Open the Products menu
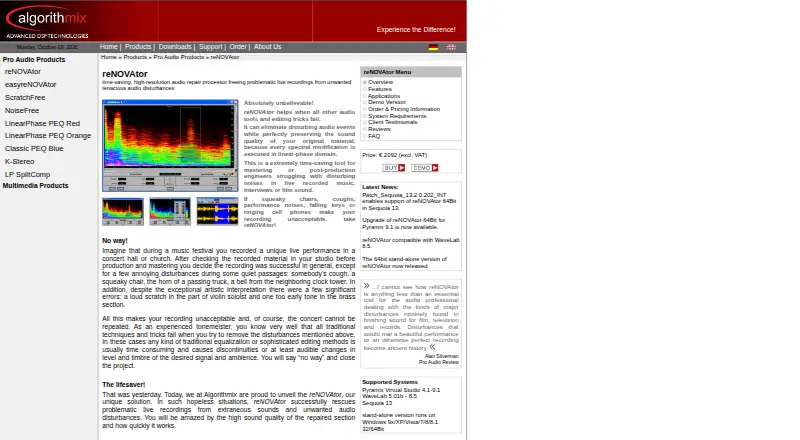The image size is (800, 440). (x=138, y=46)
